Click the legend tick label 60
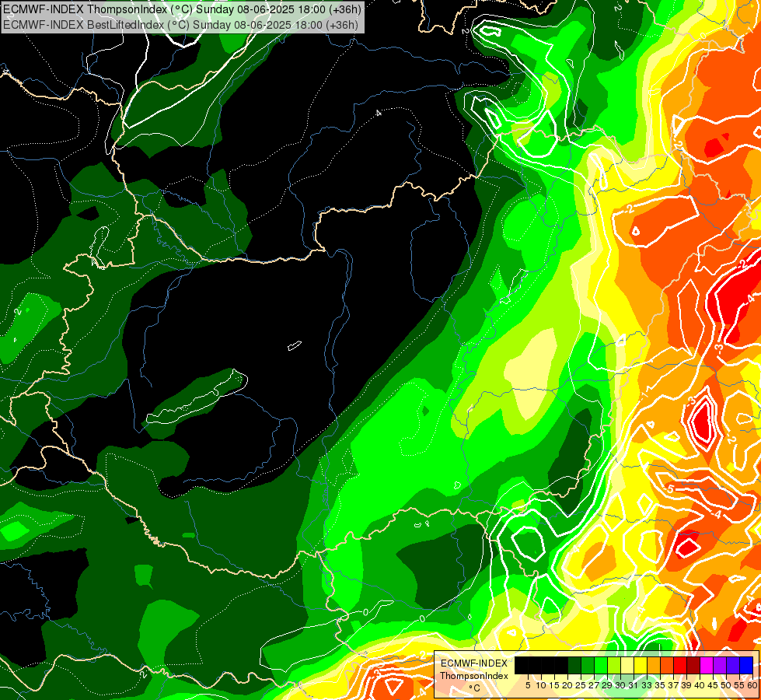 pos(752,685)
